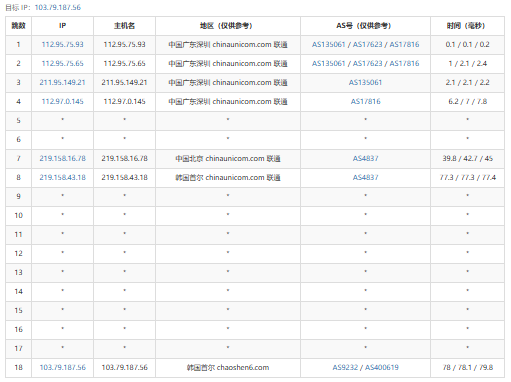
Task: Open AS135061 link in hop 3 row
Action: (x=365, y=82)
